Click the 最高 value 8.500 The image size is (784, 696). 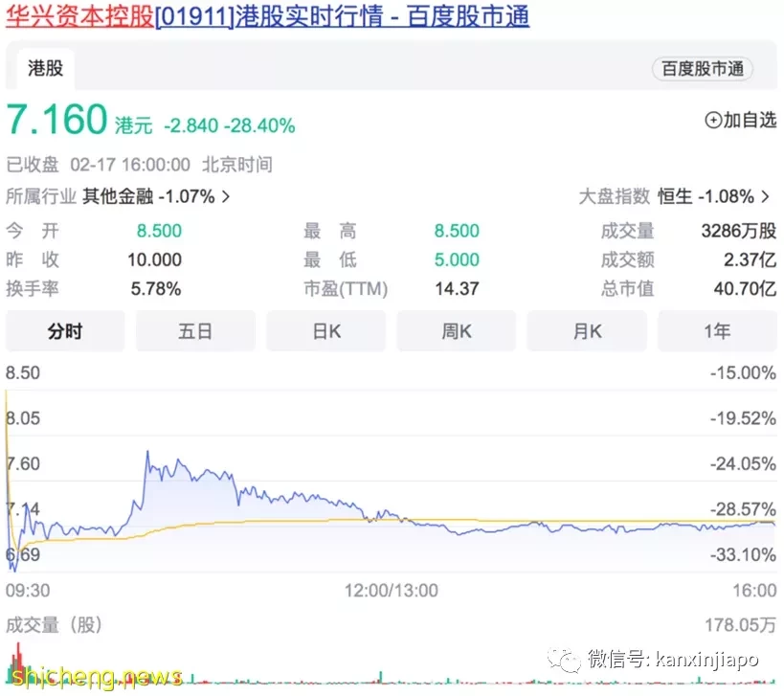click(x=457, y=231)
